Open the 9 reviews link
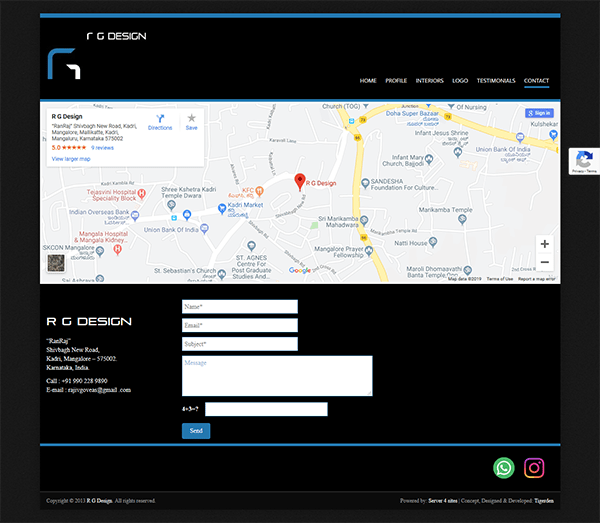 102,148
